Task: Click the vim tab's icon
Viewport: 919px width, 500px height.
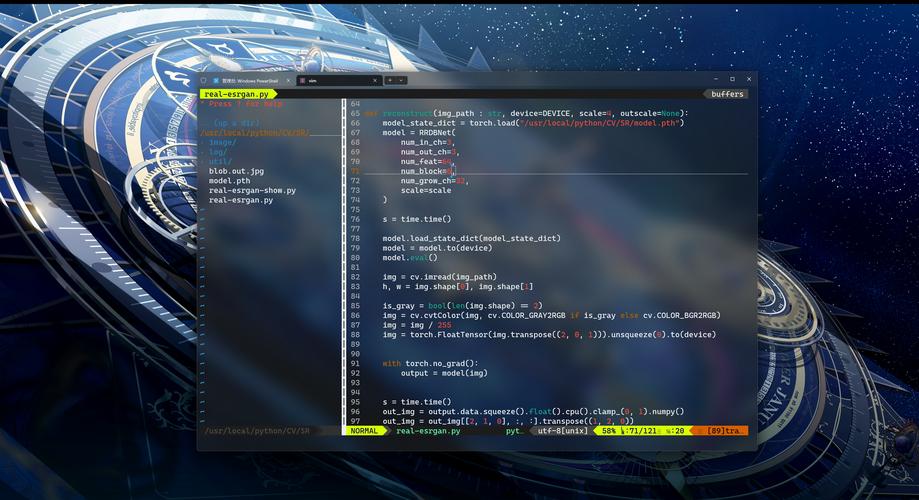Action: 302,80
